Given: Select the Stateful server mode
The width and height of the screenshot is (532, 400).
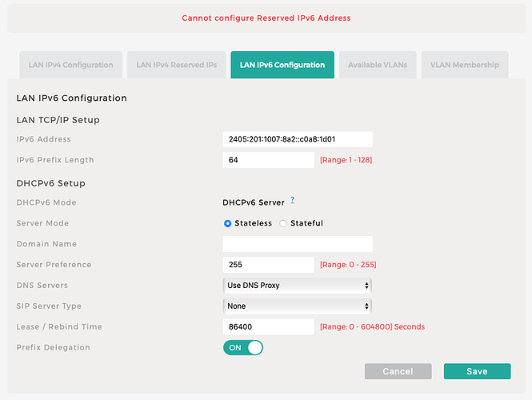Looking at the screenshot, I should coord(283,223).
